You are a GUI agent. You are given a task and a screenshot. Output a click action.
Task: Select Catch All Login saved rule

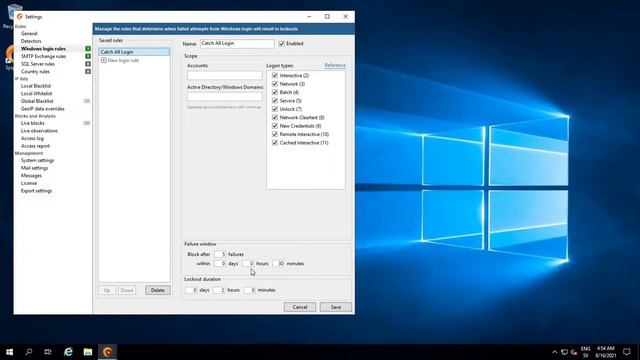tap(134, 52)
